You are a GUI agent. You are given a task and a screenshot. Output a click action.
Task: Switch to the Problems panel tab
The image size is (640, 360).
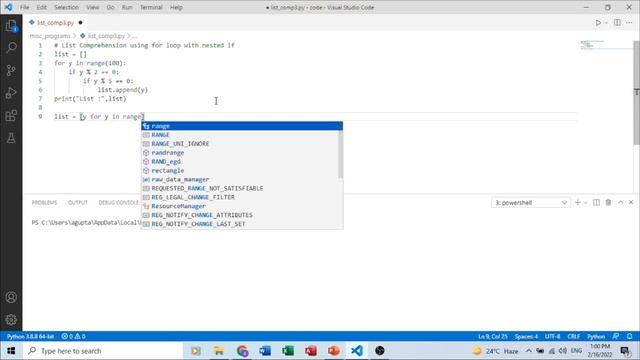pyautogui.click(x=44, y=202)
